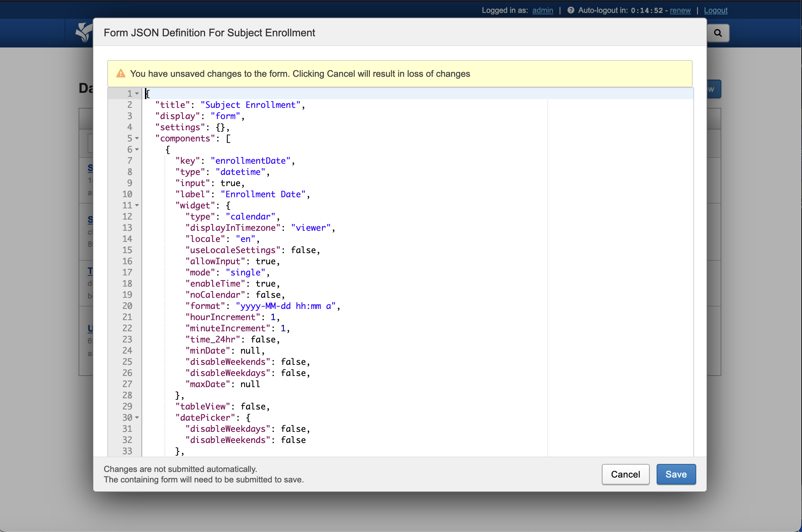Collapse the components array fold on line 5
Screen dimensions: 802x532
pos(137,138)
